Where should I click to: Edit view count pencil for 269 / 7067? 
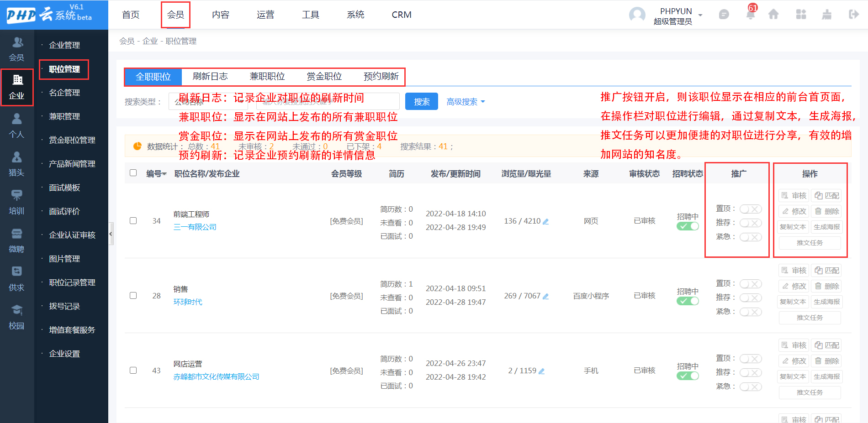pyautogui.click(x=545, y=296)
